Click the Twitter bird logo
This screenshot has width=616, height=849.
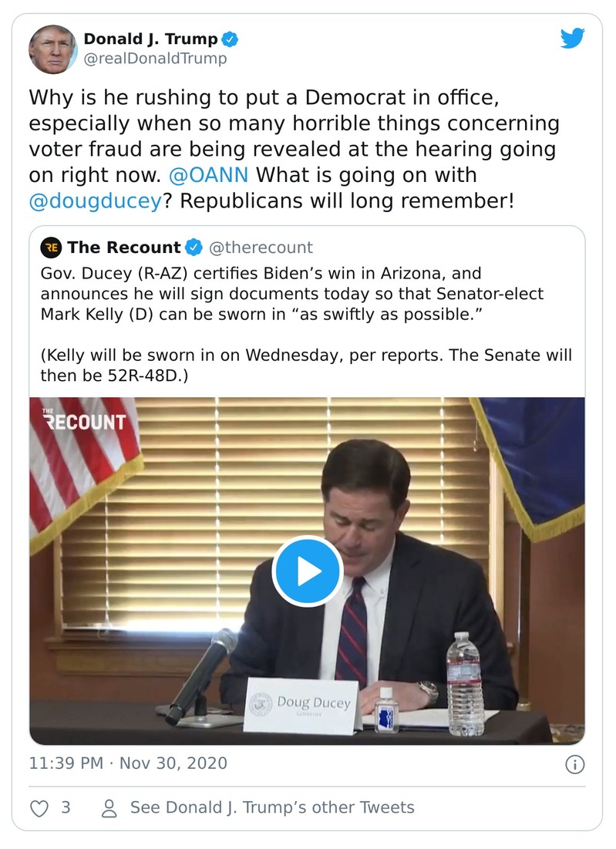pos(572,38)
